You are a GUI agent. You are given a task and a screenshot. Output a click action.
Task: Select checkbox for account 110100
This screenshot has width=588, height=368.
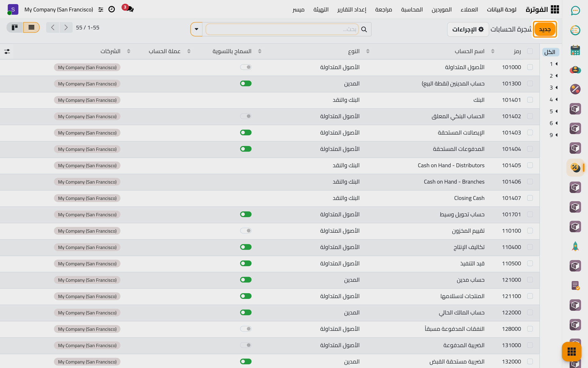tap(530, 231)
